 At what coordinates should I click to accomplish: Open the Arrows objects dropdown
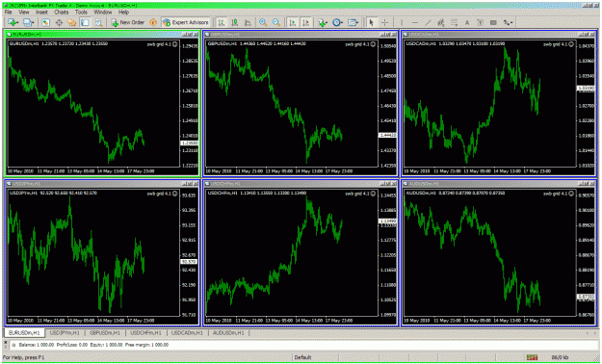(x=508, y=23)
